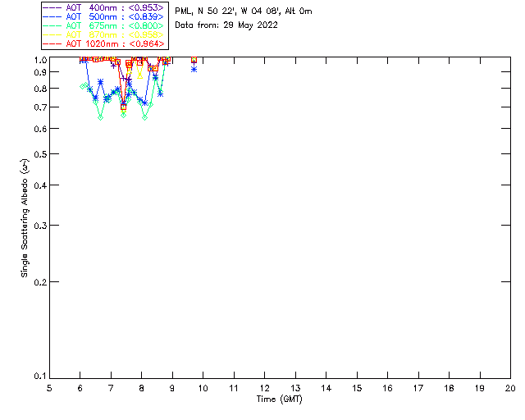
Task: Click the x-axis tick label 15
Action: pyautogui.click(x=357, y=388)
